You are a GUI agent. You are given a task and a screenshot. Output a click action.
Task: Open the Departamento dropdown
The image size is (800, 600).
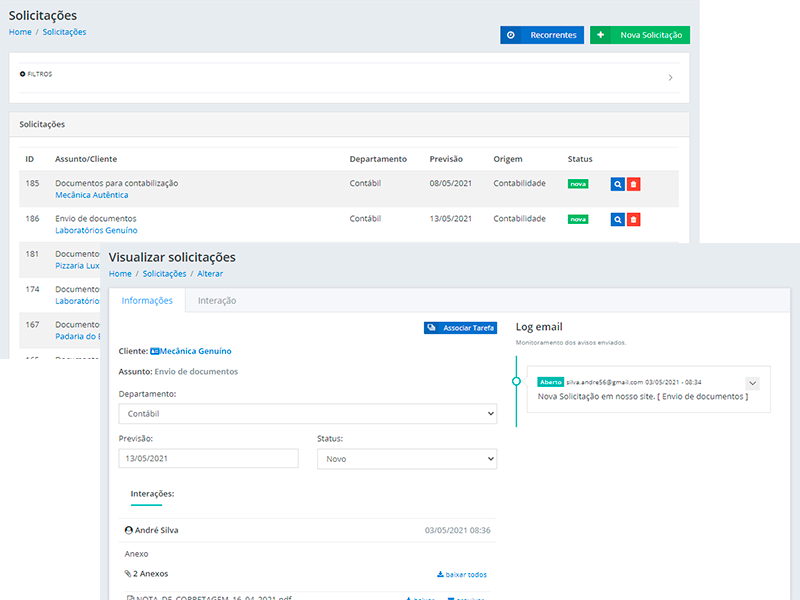[307, 413]
